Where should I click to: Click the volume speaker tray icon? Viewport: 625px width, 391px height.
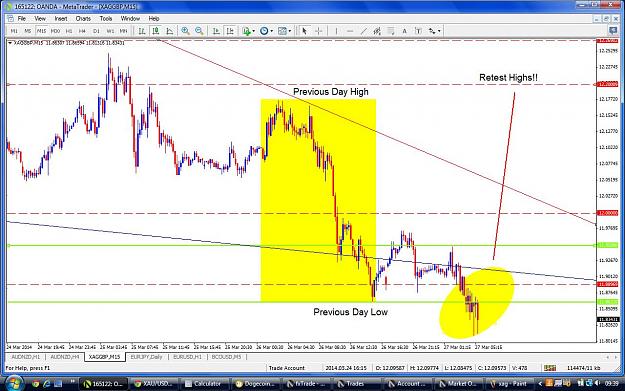click(x=597, y=383)
